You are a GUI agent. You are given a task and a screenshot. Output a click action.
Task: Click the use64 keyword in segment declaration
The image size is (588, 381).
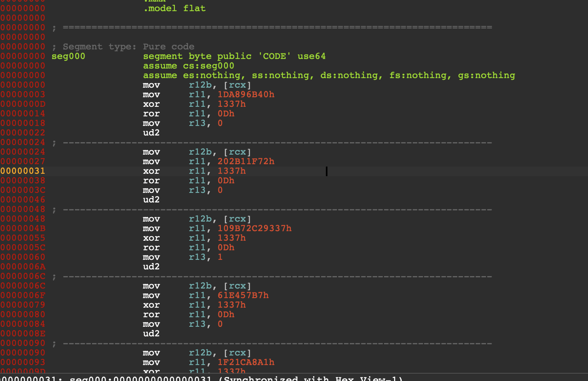(311, 56)
